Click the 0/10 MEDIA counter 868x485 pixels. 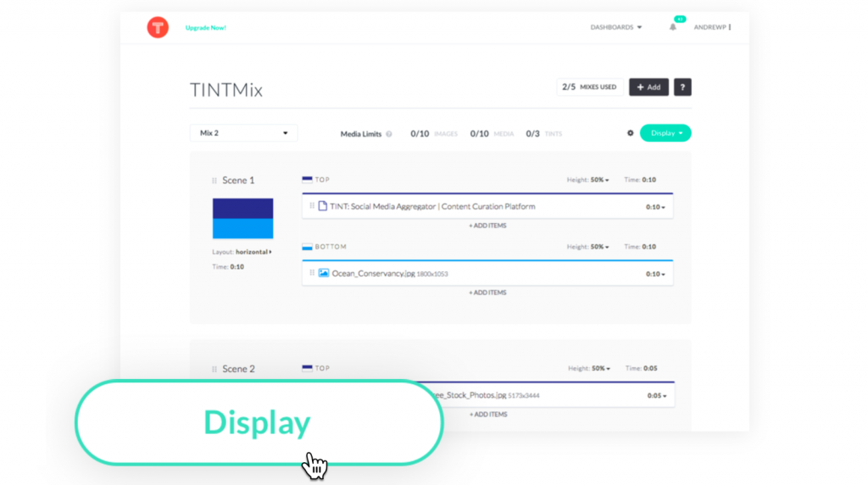492,133
